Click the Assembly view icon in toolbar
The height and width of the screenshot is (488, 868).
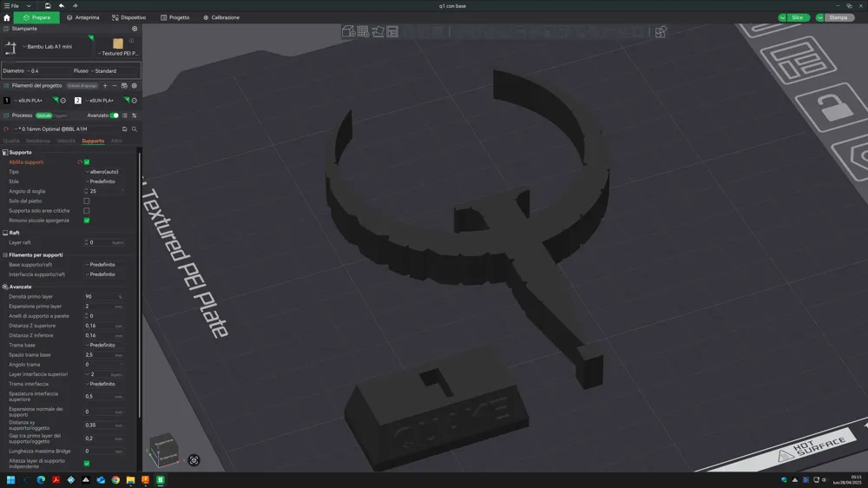(x=661, y=31)
